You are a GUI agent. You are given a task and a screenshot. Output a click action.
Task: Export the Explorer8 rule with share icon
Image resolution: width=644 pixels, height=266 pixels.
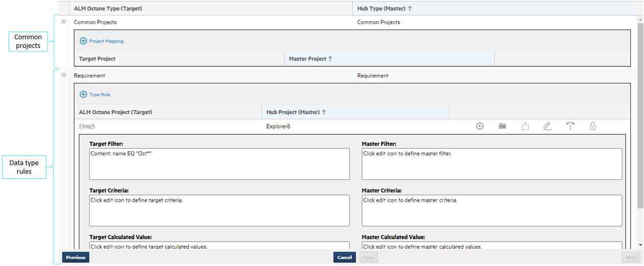tap(525, 126)
